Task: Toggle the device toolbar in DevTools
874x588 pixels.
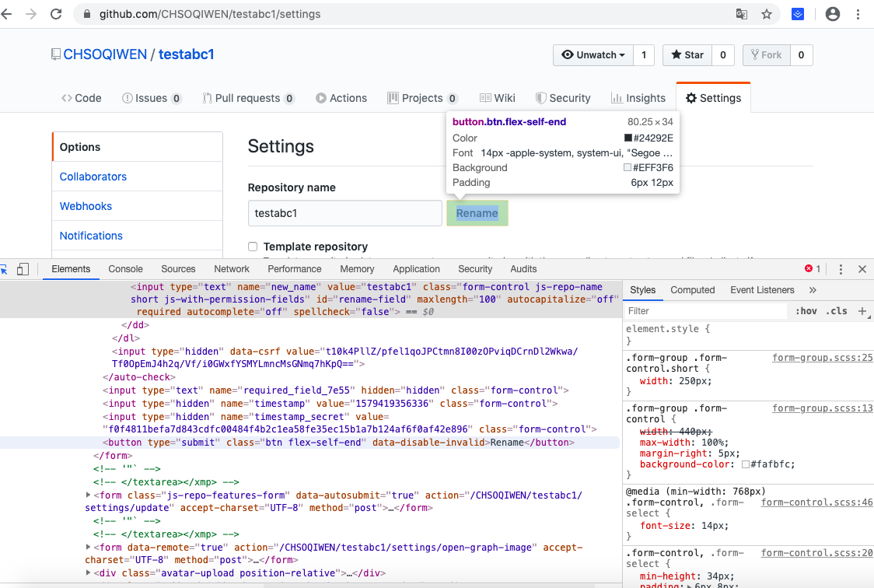Action: click(23, 269)
